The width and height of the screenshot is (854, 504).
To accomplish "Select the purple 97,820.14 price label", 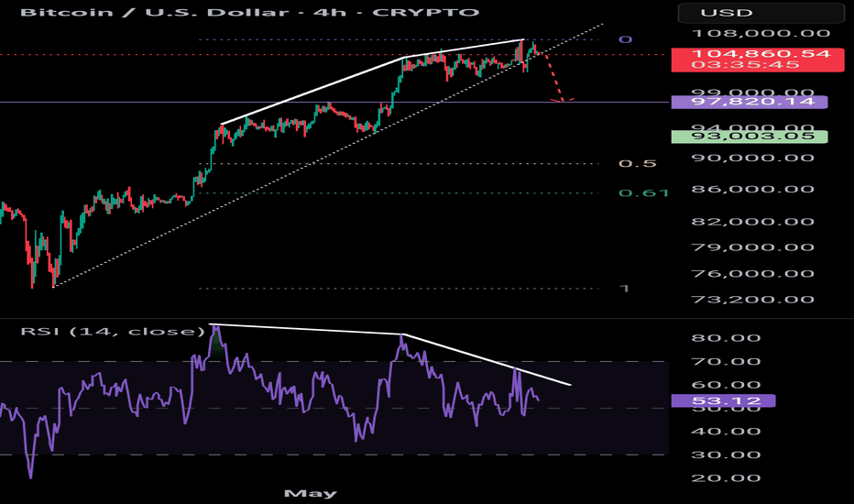I will point(750,102).
